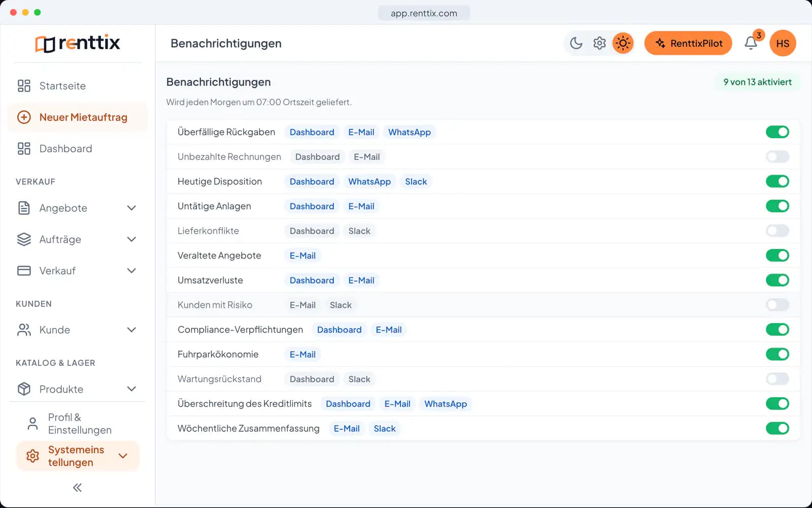
Task: Expand the Kunde submenu chevron
Action: pyautogui.click(x=131, y=330)
